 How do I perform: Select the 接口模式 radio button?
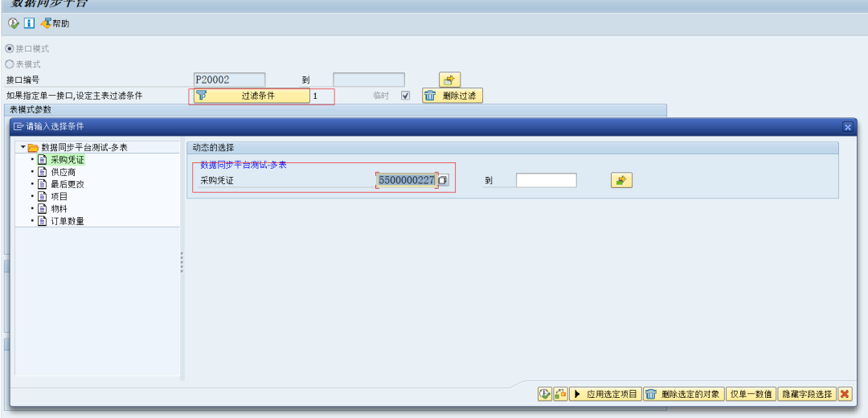click(10, 49)
